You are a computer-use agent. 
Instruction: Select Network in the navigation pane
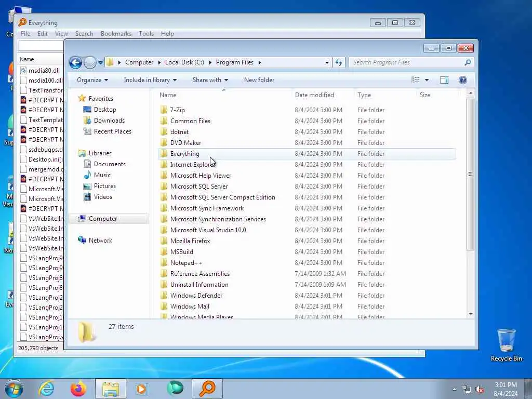(100, 241)
